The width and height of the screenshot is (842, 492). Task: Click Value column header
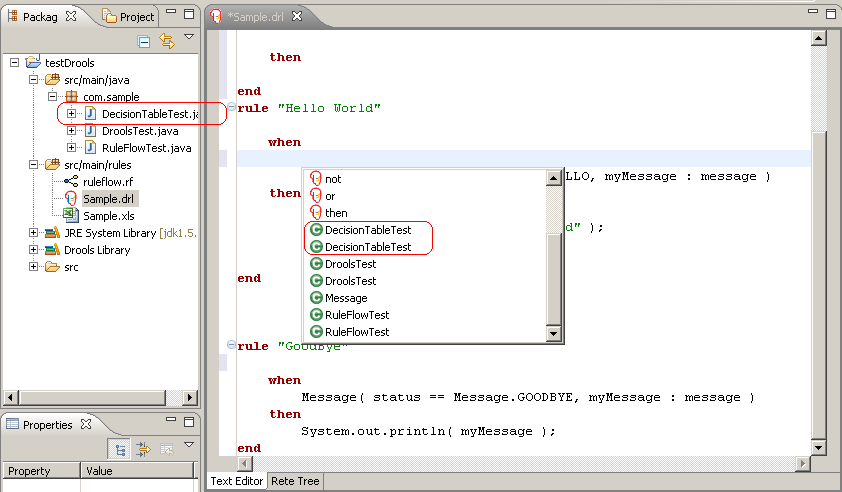137,471
